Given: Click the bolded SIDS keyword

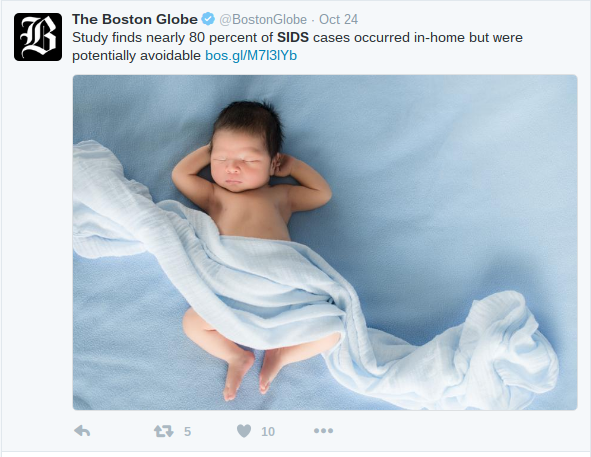Looking at the screenshot, I should (x=293, y=37).
